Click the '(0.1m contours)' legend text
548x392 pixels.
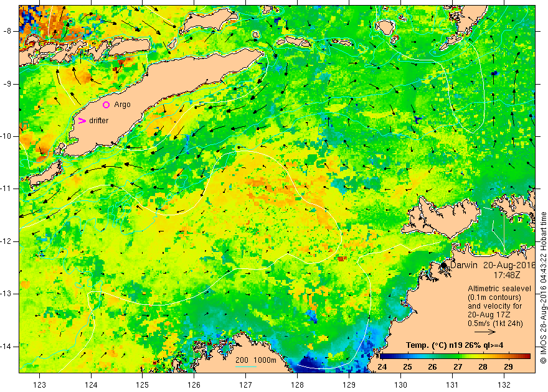[494, 297]
